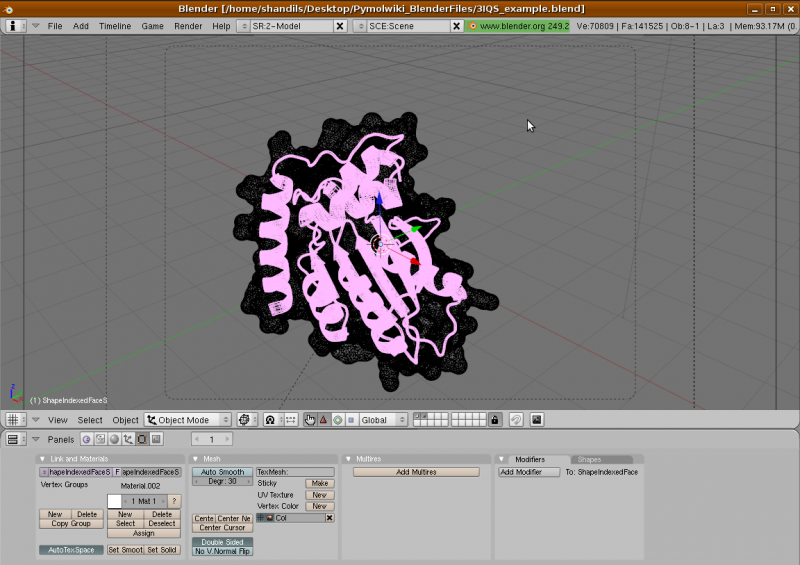Click the pivot point selector icon
The image size is (800, 565).
pos(271,420)
